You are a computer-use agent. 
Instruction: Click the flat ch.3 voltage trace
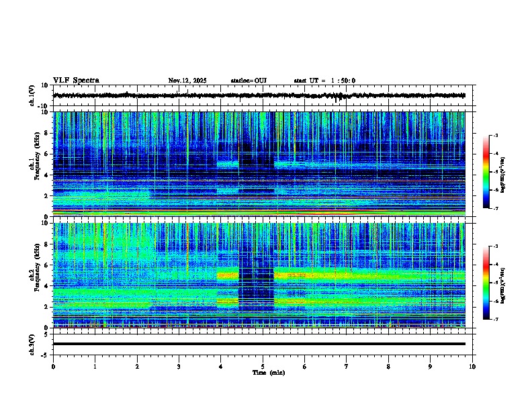[x=259, y=344]
